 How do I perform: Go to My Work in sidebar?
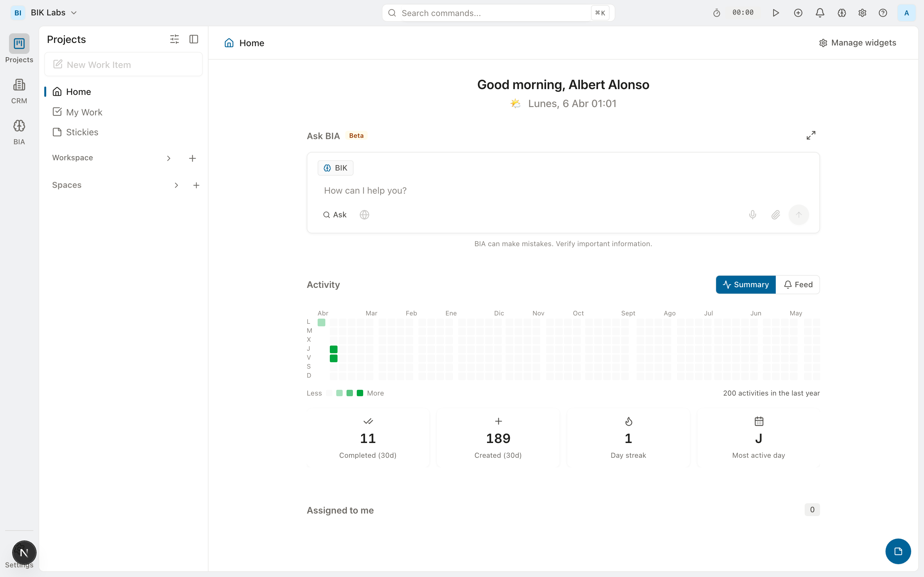click(84, 112)
